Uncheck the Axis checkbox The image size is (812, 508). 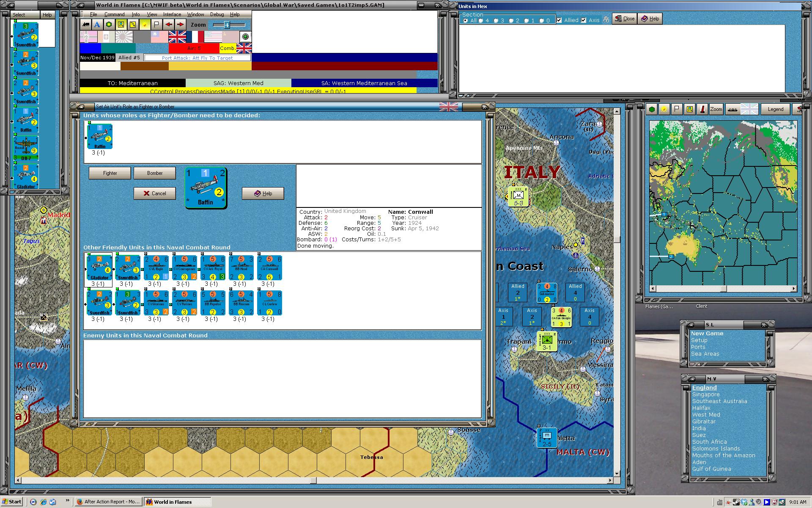pos(584,20)
